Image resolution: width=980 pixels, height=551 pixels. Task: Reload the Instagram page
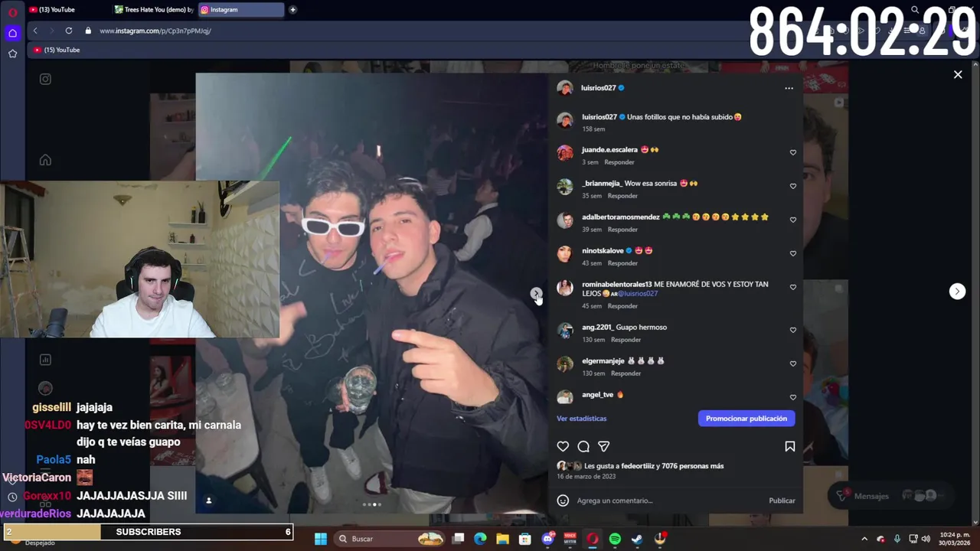(69, 31)
